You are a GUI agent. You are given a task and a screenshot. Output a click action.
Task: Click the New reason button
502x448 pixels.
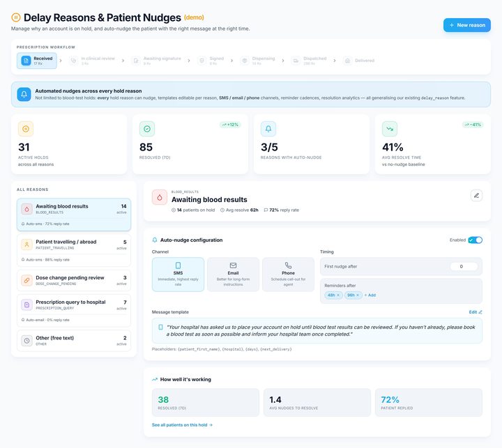[x=466, y=25]
